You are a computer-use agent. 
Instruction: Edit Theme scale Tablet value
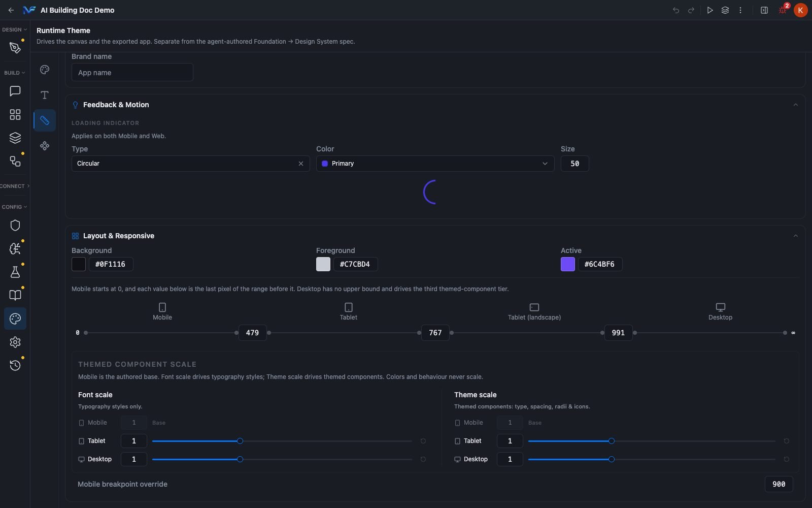510,441
